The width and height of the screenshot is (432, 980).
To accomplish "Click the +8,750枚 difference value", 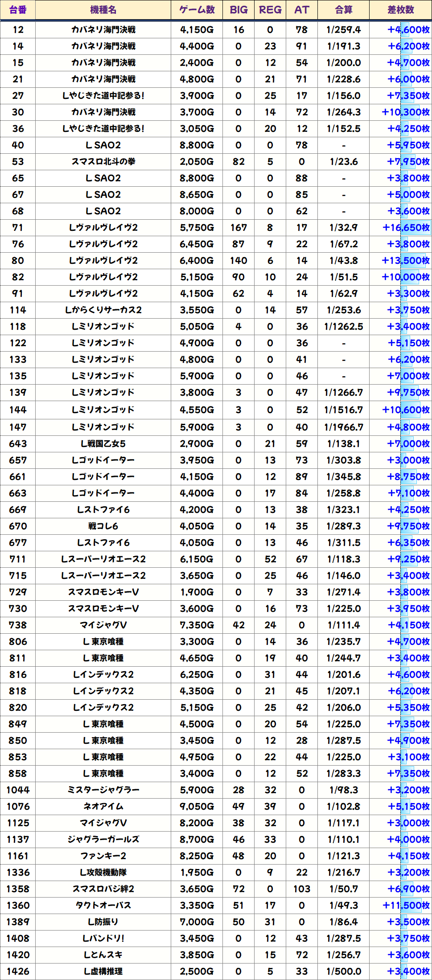I will (x=408, y=477).
